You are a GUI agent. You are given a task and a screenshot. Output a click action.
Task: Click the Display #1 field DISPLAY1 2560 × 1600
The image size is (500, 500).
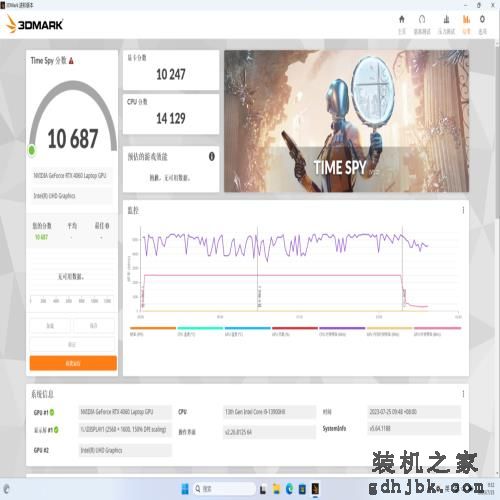pos(125,429)
